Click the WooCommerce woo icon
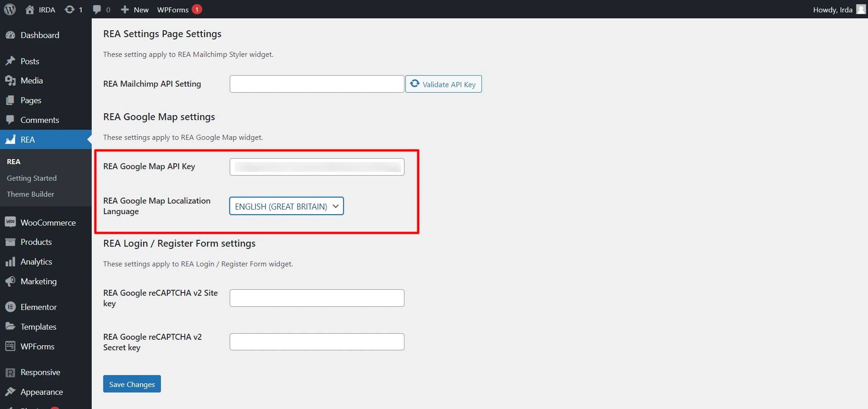 (x=11, y=222)
